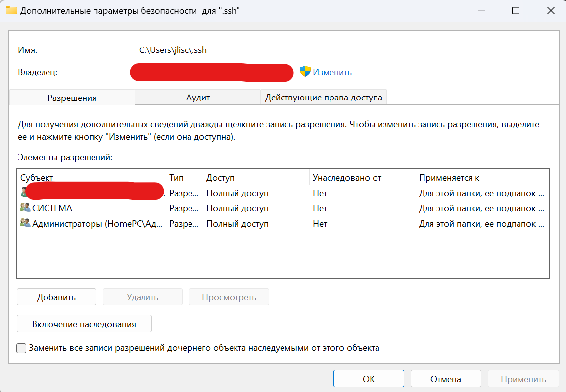
Task: Click the user icon of the first permission row
Action: click(x=24, y=193)
